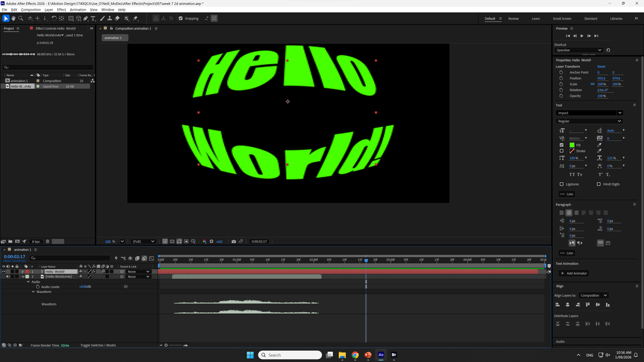644x362 pixels.
Task: Switch to the Review workspace tab
Action: 513,18
